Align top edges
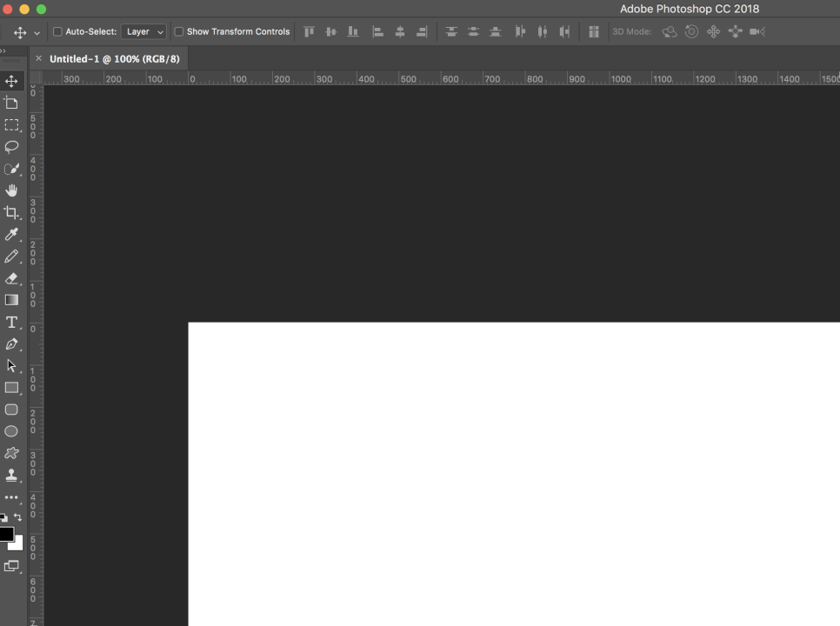 (309, 31)
